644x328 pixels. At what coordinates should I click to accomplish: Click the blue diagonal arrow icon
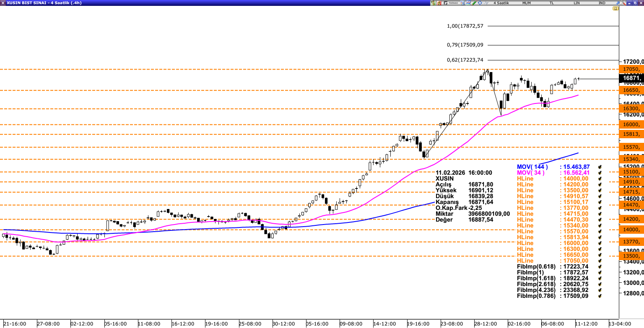617,3
